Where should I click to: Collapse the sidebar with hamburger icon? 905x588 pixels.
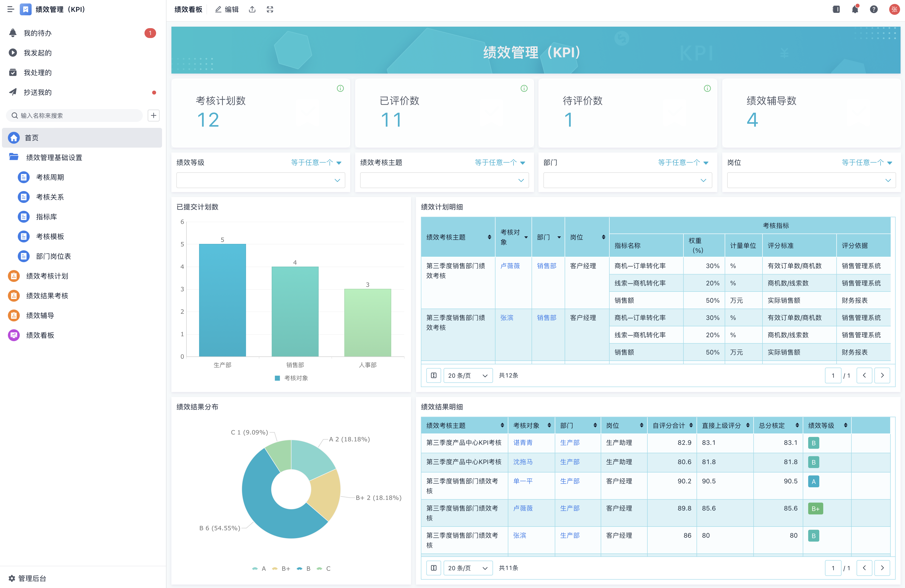coord(11,9)
